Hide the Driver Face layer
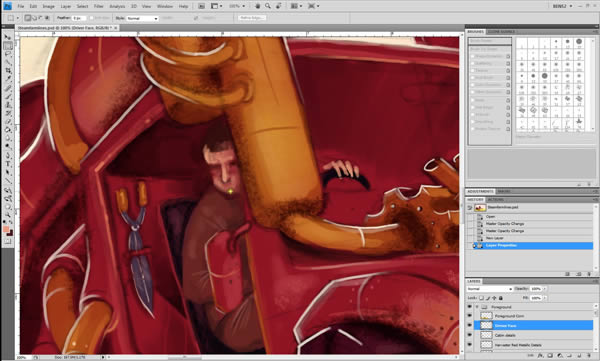The height and width of the screenshot is (361, 600). 470,325
